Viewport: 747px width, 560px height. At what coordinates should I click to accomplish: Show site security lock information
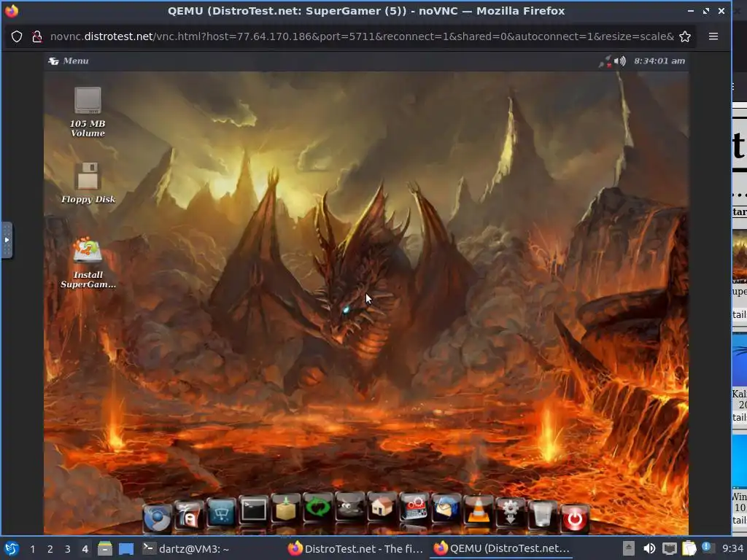point(36,36)
